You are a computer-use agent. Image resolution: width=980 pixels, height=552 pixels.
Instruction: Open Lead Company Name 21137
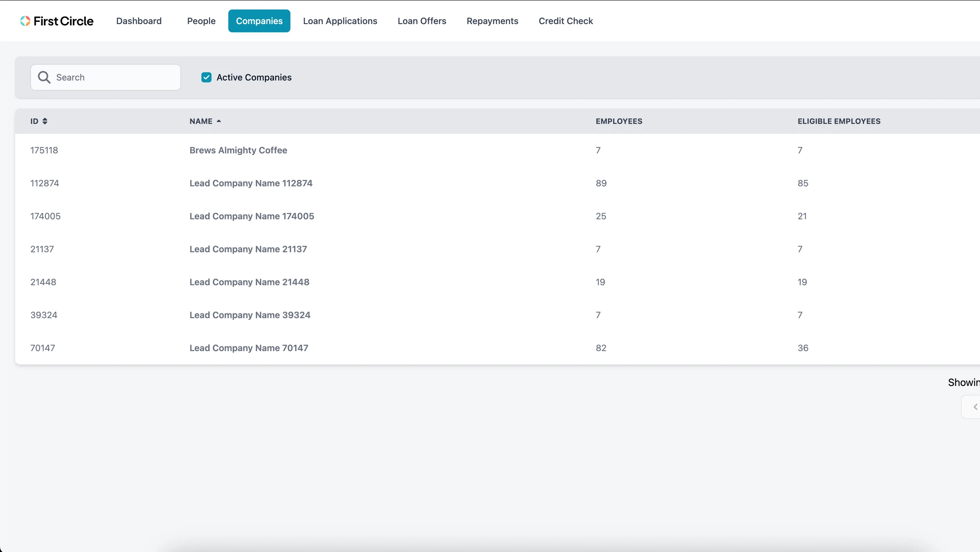click(x=248, y=249)
